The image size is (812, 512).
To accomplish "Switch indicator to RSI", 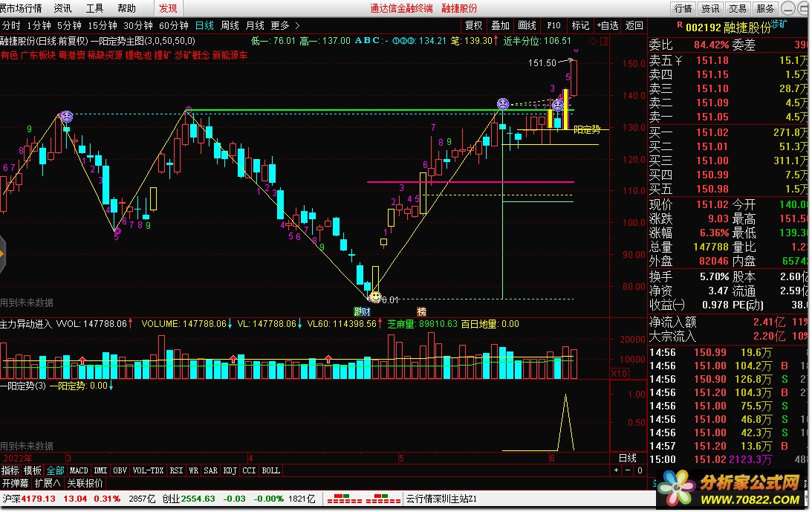I will 176,470.
